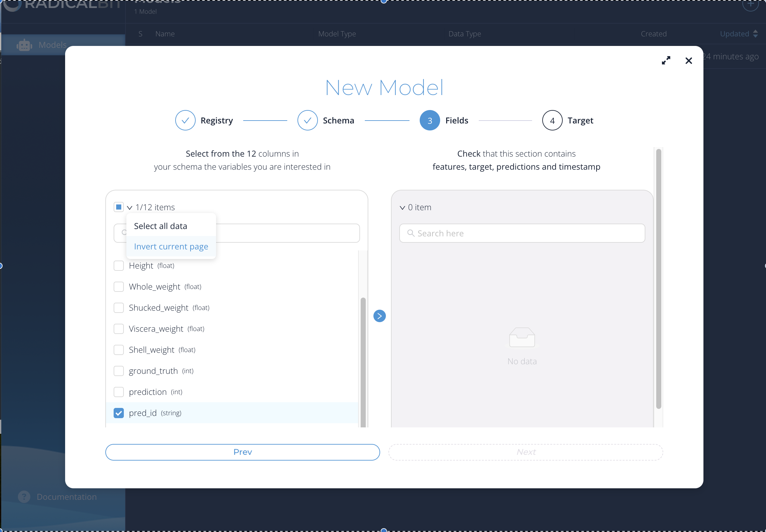This screenshot has width=766, height=532.
Task: Click the Documentation question mark icon
Action: pos(24,497)
